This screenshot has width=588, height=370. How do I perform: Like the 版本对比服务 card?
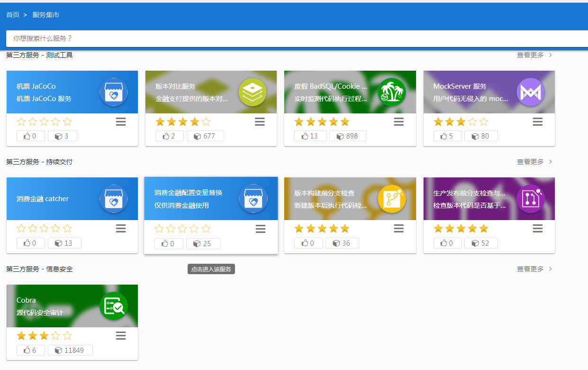coord(169,136)
